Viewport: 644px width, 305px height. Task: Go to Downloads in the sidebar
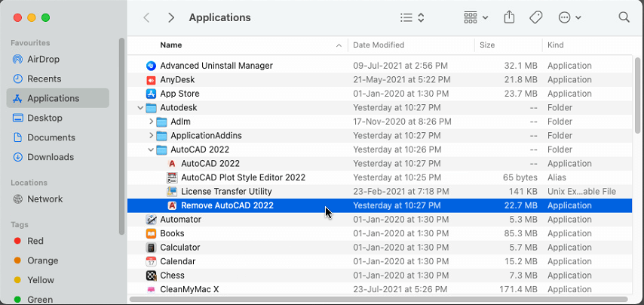coord(50,157)
